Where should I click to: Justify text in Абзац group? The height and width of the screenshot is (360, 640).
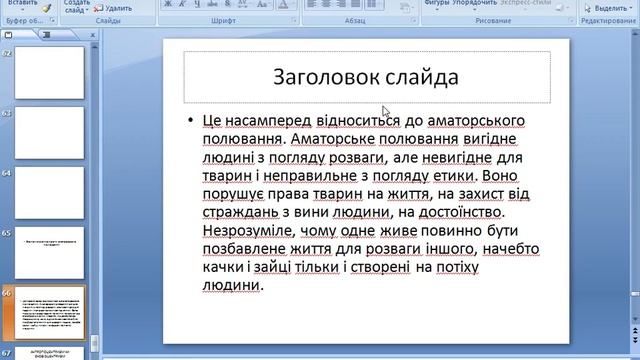(356, 4)
